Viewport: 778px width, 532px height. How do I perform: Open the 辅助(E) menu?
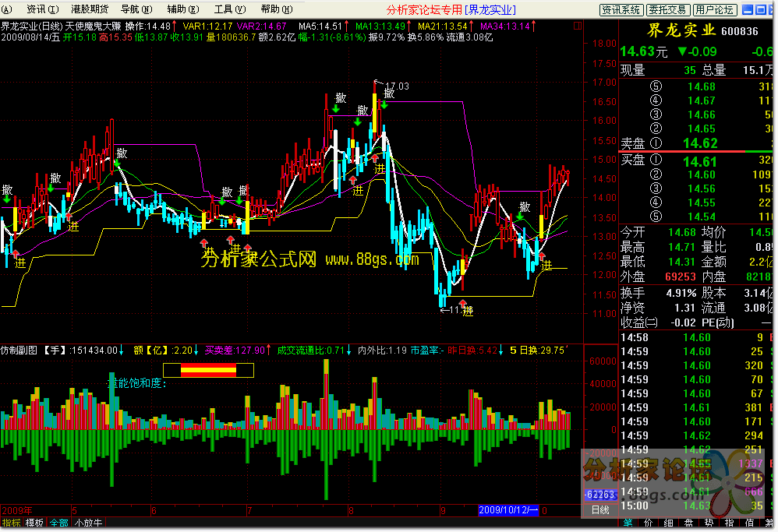[182, 9]
